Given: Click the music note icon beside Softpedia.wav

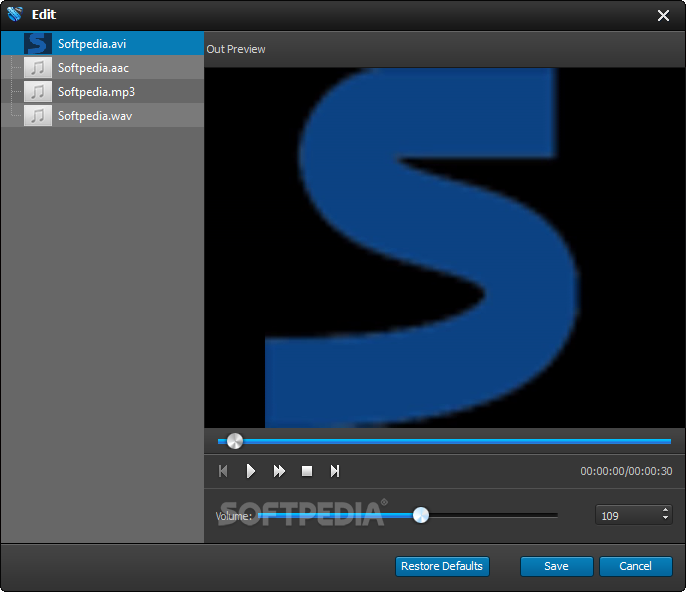Looking at the screenshot, I should pyautogui.click(x=38, y=116).
